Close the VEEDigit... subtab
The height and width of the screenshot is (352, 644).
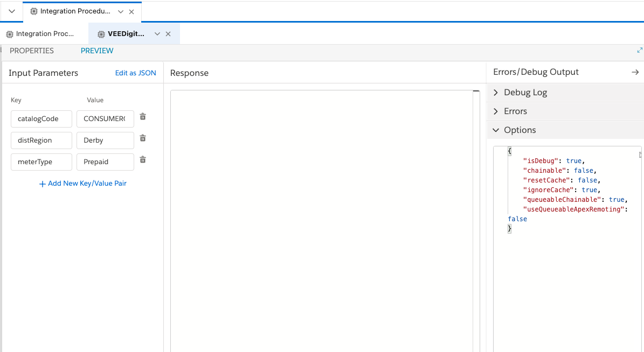point(168,34)
